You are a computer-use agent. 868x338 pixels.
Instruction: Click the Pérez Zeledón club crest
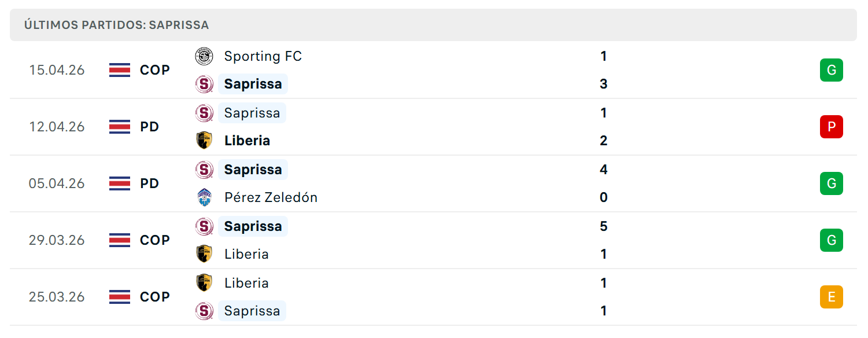[x=204, y=197]
